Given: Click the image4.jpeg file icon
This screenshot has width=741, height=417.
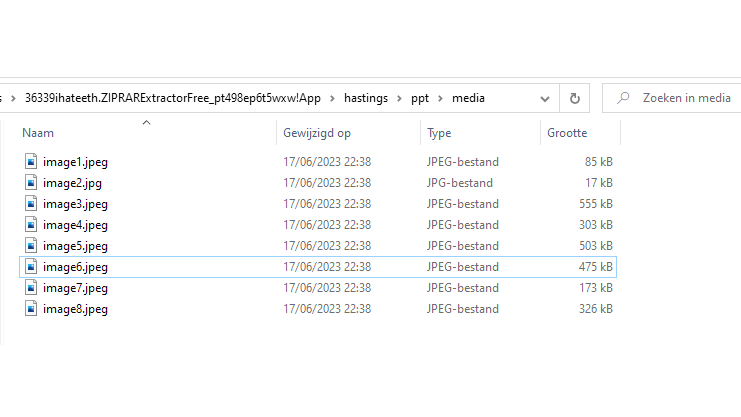Looking at the screenshot, I should click(31, 225).
